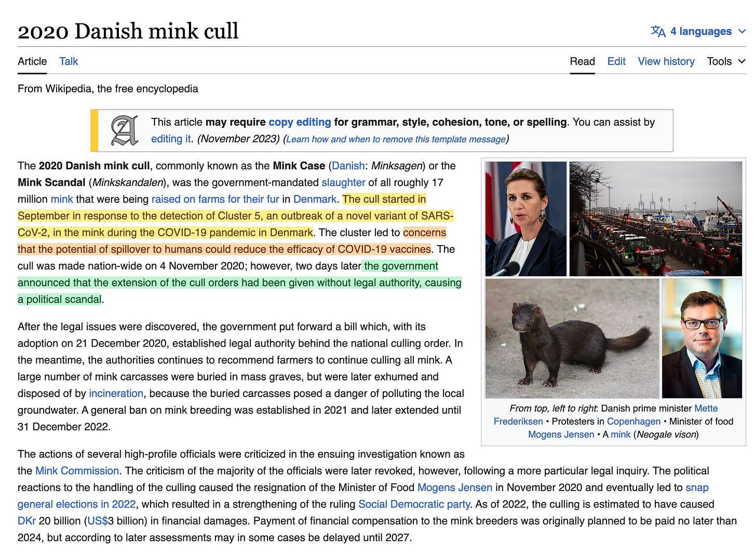Image resolution: width=756 pixels, height=559 pixels.
Task: Click the bold Mink Scandal text
Action: (51, 182)
